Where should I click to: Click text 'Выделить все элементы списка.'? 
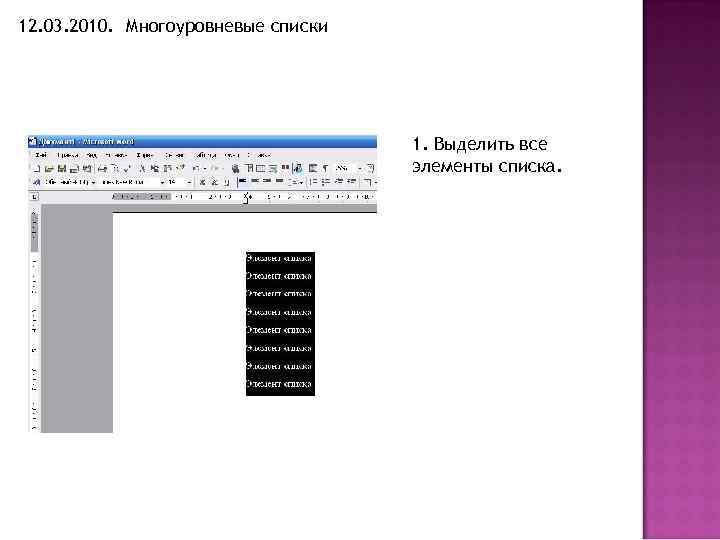pyautogui.click(x=487, y=155)
